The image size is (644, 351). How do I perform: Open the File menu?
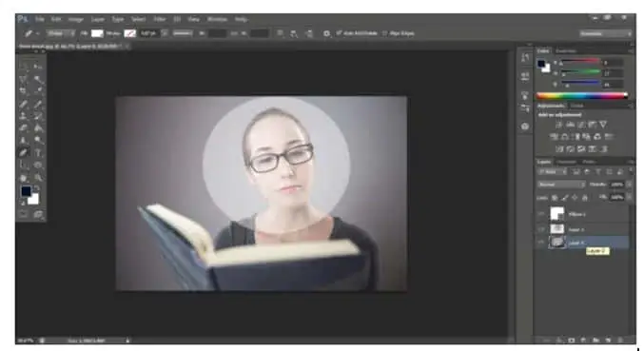[40, 19]
